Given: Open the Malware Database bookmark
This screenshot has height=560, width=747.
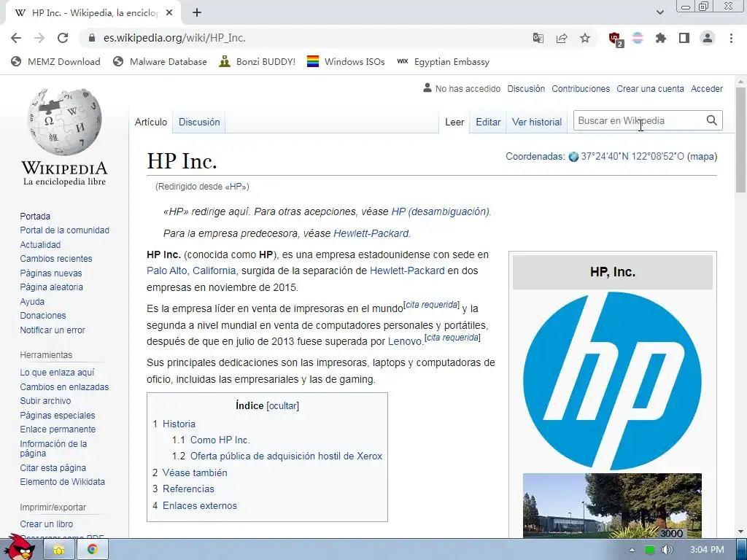Looking at the screenshot, I should click(x=160, y=62).
